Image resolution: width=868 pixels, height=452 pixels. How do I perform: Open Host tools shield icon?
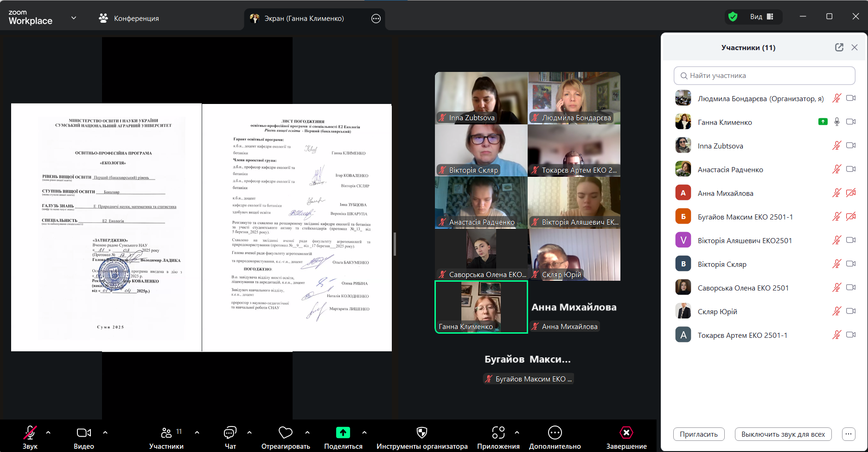pyautogui.click(x=421, y=433)
